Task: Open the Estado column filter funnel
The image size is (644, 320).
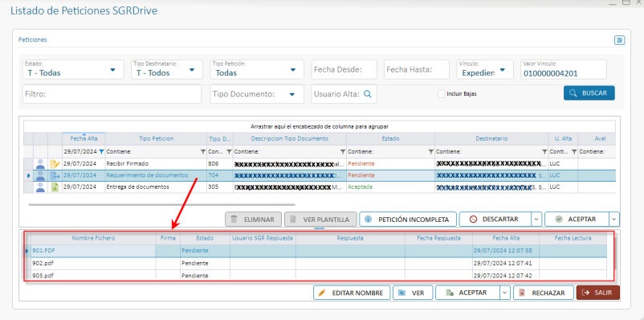Action: point(431,152)
